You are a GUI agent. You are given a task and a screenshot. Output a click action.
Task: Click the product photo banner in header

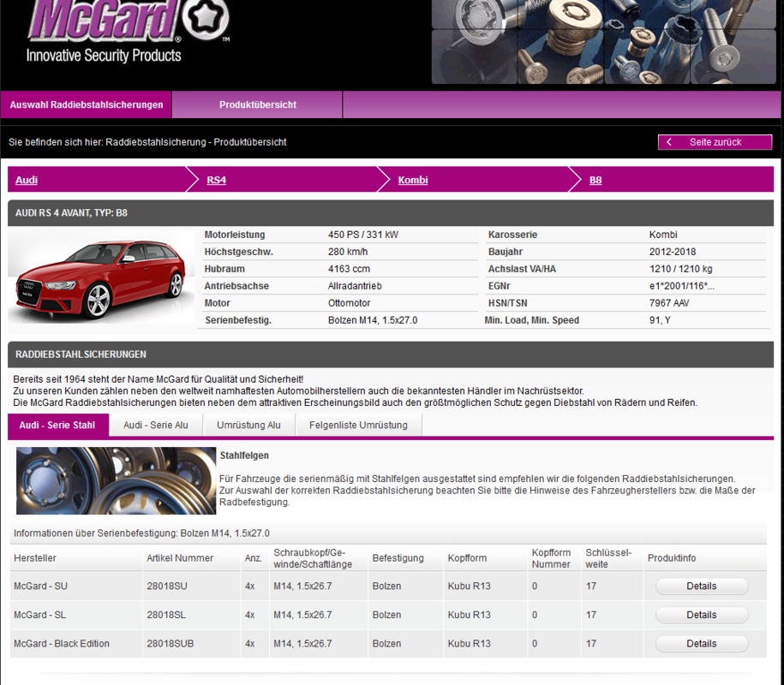pos(606,41)
